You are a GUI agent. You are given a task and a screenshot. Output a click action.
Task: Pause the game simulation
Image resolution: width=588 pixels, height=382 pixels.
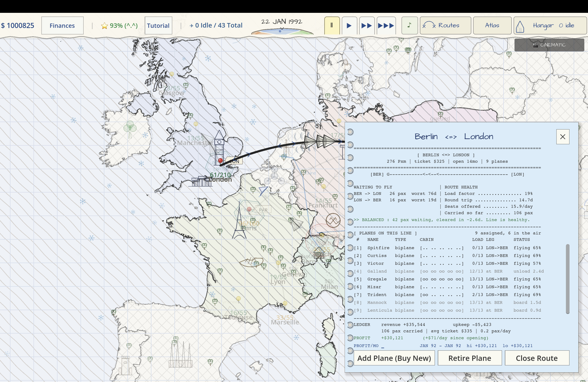pos(332,25)
